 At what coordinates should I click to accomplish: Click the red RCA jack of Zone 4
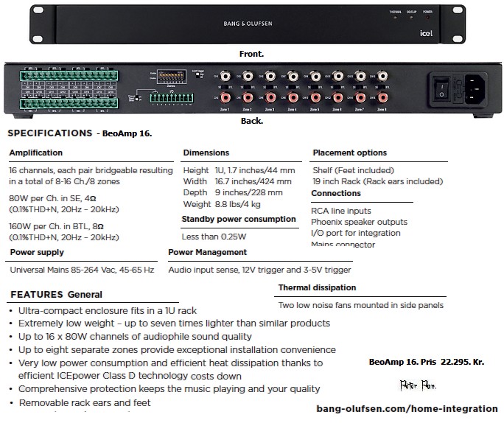pos(293,97)
